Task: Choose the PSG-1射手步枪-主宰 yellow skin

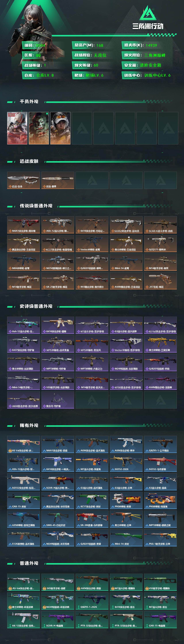Action: point(160,537)
